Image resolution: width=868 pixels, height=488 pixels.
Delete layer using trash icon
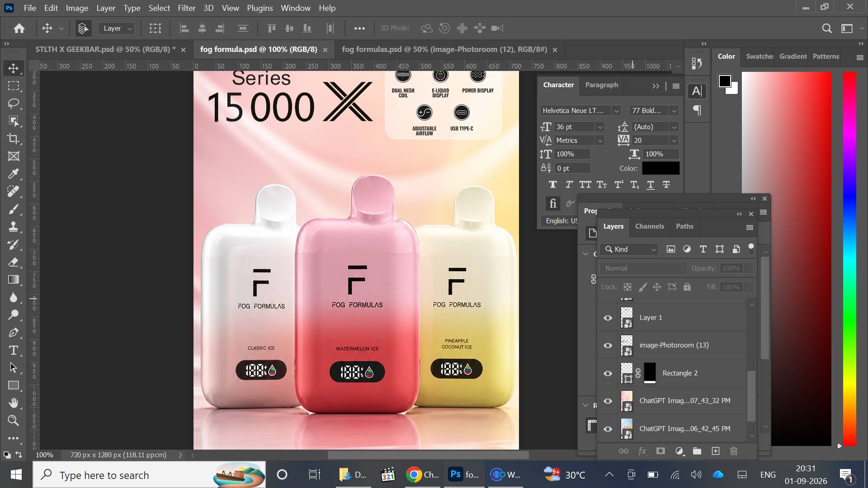(x=734, y=451)
